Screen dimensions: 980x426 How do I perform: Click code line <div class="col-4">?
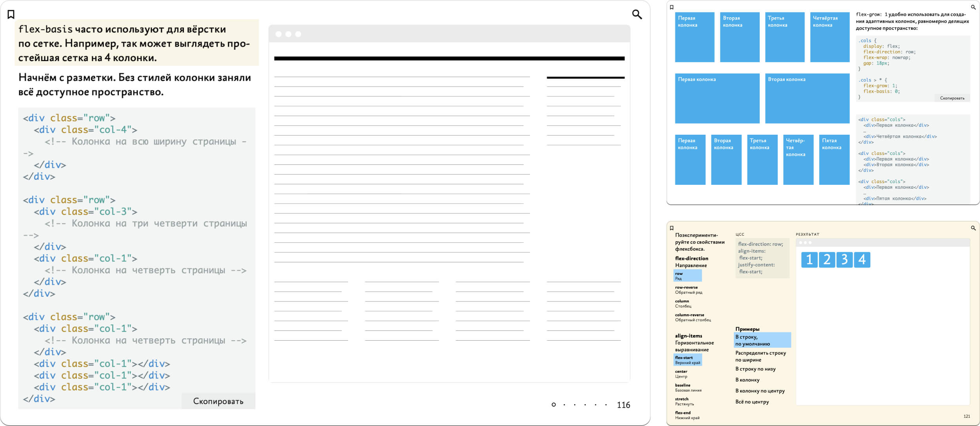point(85,130)
